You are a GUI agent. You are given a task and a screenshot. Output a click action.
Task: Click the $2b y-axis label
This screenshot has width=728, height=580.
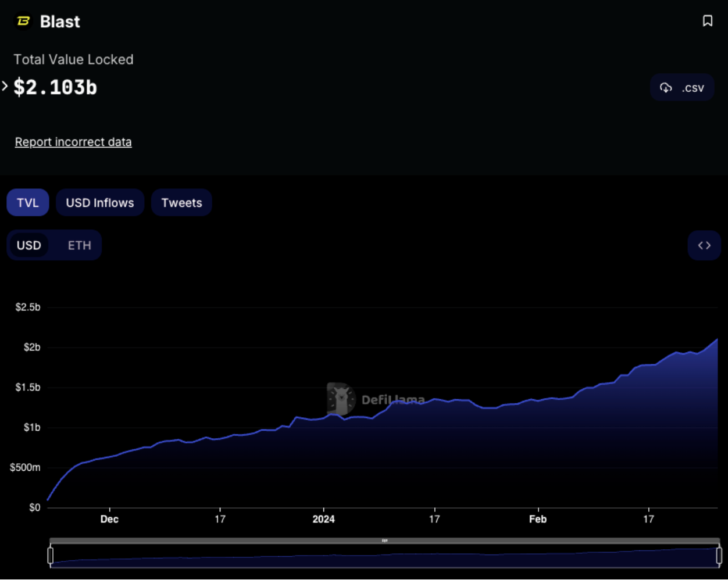32,347
